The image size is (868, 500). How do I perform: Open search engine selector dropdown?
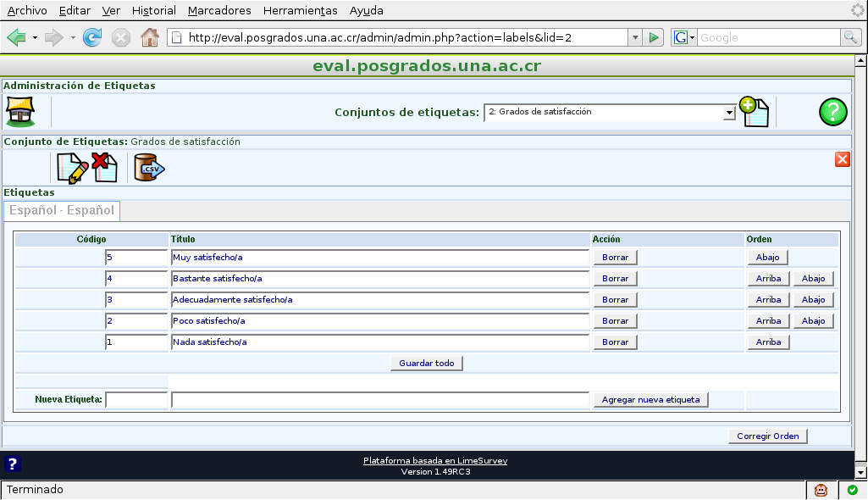(684, 37)
